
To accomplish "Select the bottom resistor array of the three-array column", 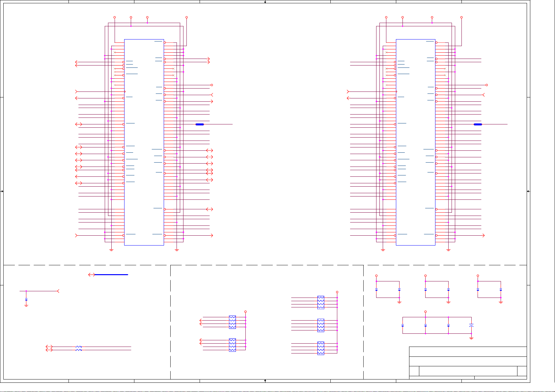I will [x=321, y=348].
